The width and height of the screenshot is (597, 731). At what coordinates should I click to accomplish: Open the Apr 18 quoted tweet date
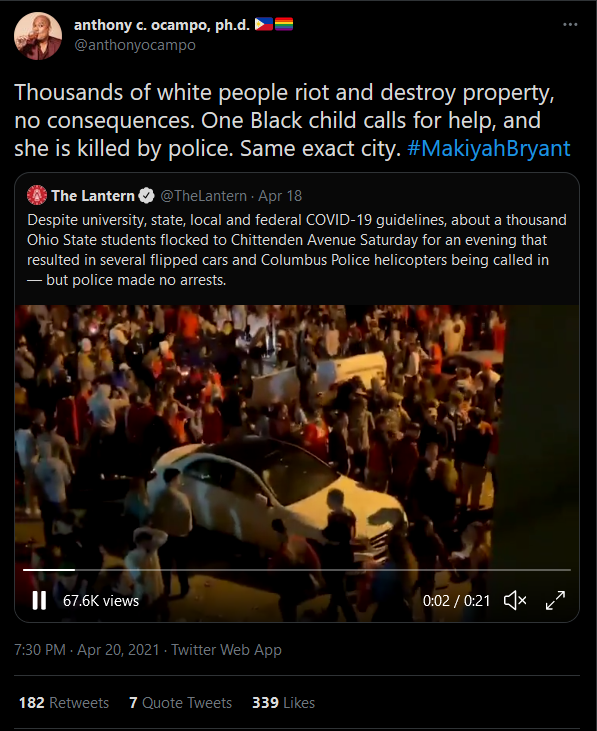click(x=280, y=196)
